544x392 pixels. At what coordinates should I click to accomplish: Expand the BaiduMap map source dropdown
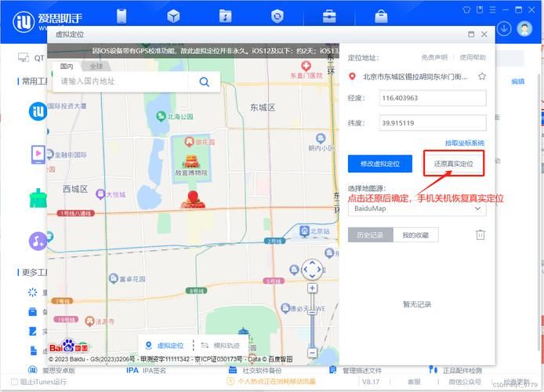[417, 209]
